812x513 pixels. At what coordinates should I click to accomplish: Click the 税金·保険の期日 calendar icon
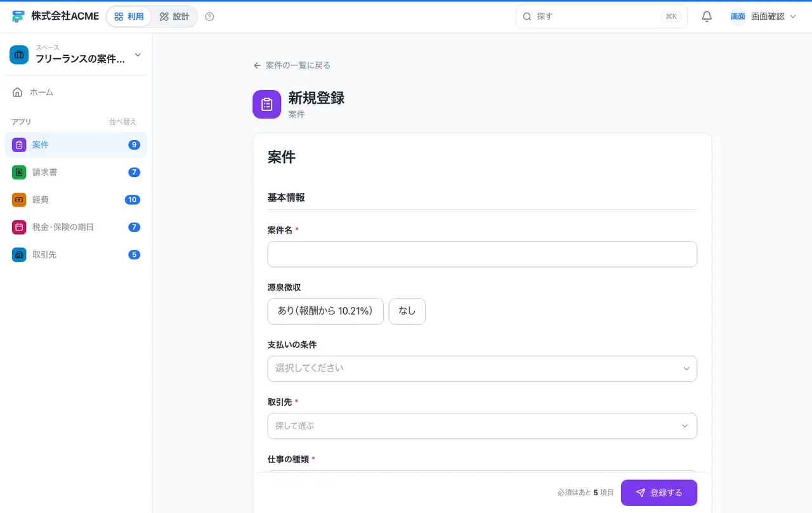(x=19, y=227)
